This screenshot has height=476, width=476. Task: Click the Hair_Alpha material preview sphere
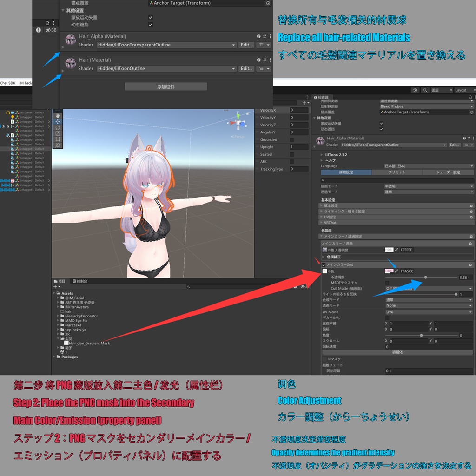click(x=70, y=40)
